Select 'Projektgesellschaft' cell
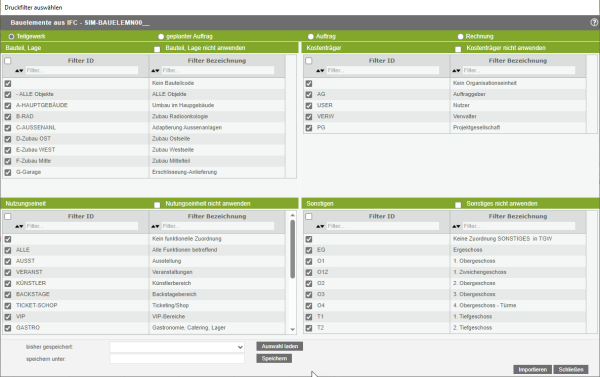600x377 pixels. [x=518, y=127]
